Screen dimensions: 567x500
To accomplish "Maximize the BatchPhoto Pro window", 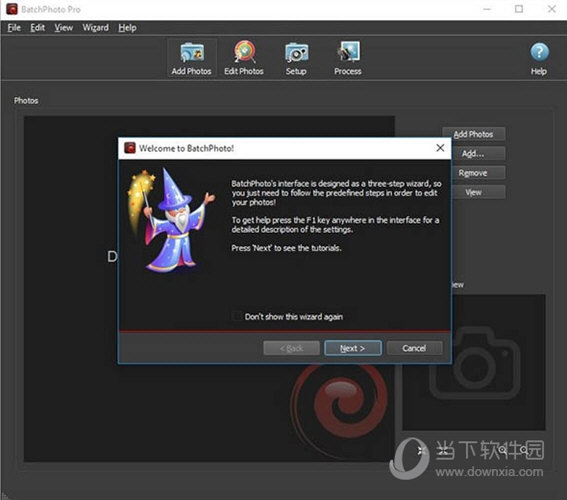I will [x=519, y=9].
